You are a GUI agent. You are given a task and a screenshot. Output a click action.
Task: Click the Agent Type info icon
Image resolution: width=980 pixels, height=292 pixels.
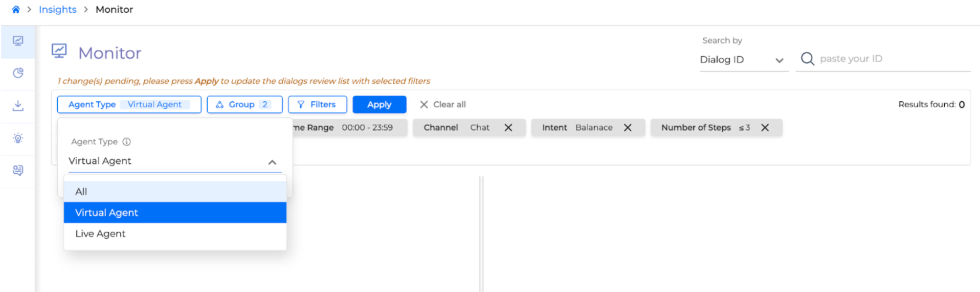127,142
